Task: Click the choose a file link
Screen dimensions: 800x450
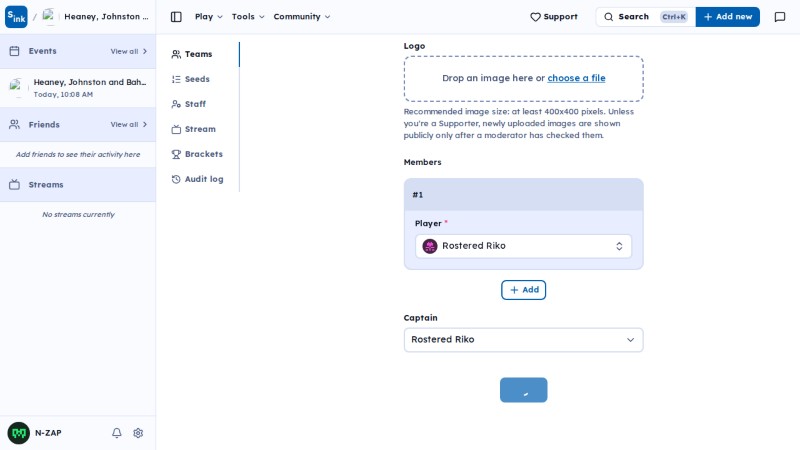Action: coord(576,78)
